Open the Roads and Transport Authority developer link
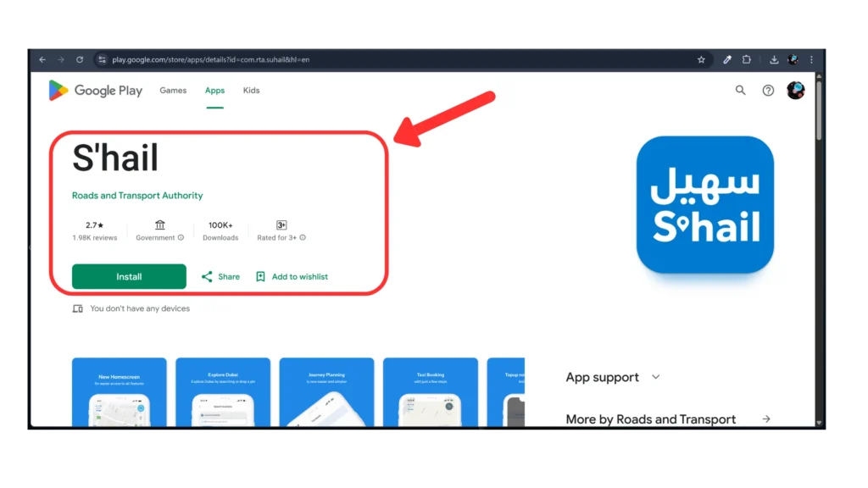 pyautogui.click(x=137, y=195)
